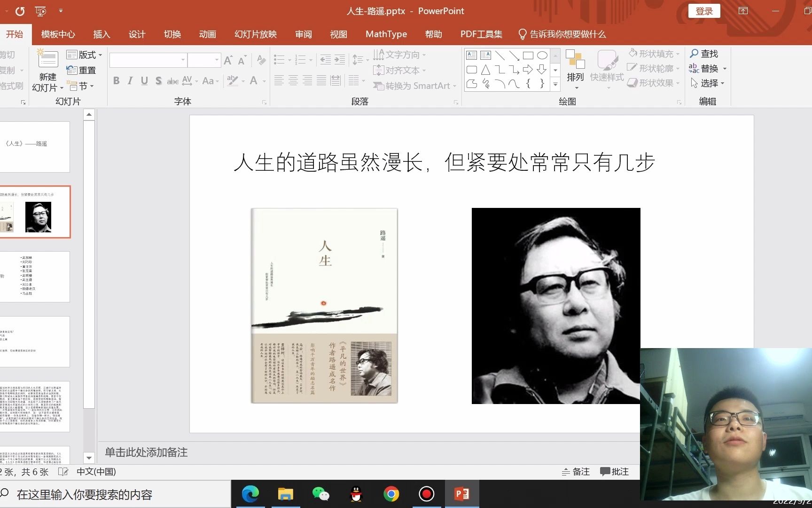
Task: Select the straight line shape
Action: pyautogui.click(x=500, y=56)
